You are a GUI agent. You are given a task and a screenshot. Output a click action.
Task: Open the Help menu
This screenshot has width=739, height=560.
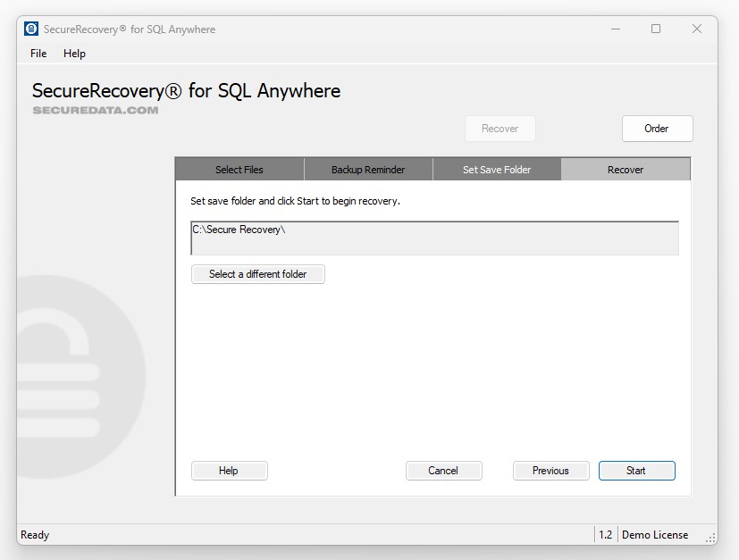[x=75, y=54]
